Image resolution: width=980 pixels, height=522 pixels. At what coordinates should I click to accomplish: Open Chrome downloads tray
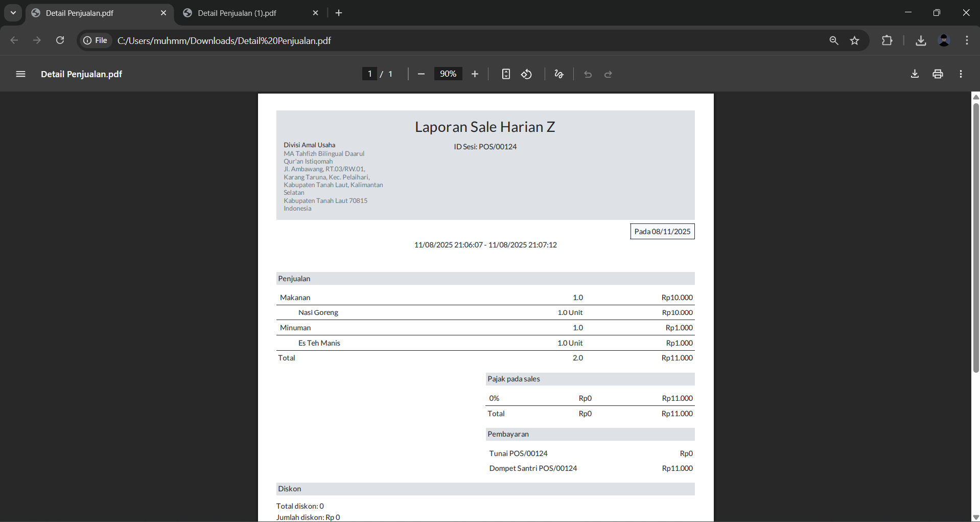921,40
